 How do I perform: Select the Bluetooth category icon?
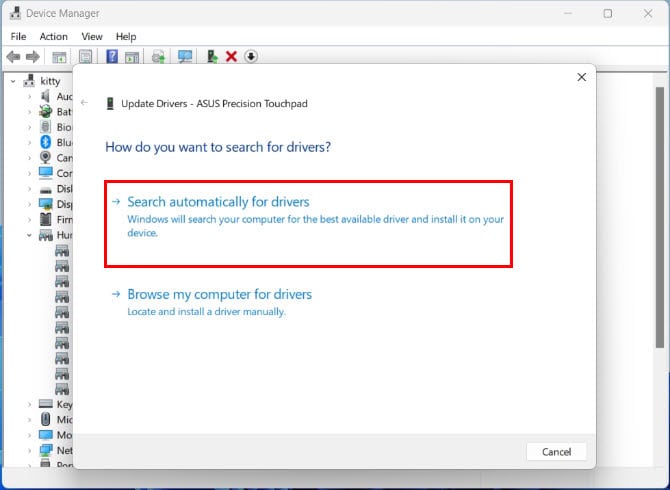point(45,142)
